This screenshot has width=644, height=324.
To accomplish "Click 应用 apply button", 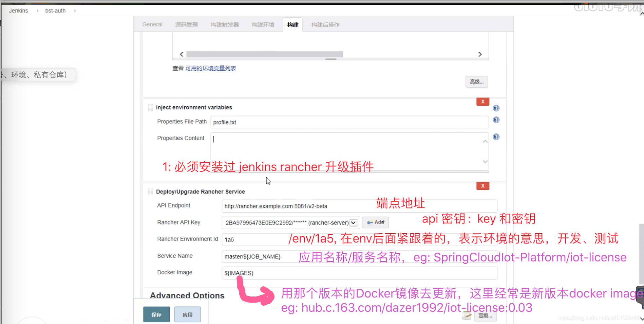I will point(188,314).
